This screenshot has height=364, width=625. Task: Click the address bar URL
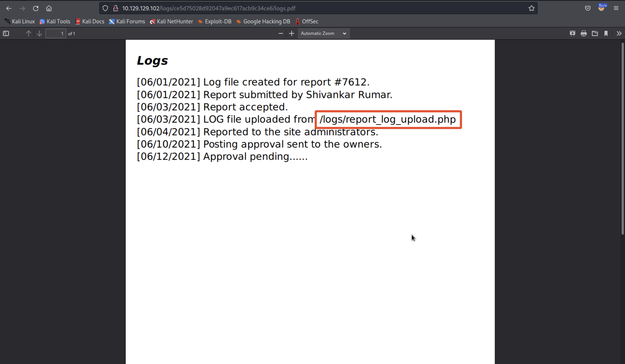pyautogui.click(x=209, y=8)
